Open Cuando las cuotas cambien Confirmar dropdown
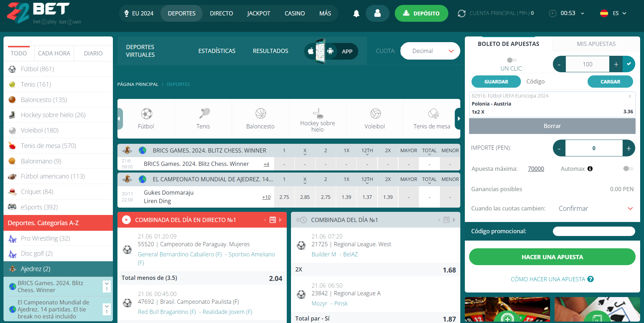This screenshot has width=644, height=323. (x=596, y=208)
